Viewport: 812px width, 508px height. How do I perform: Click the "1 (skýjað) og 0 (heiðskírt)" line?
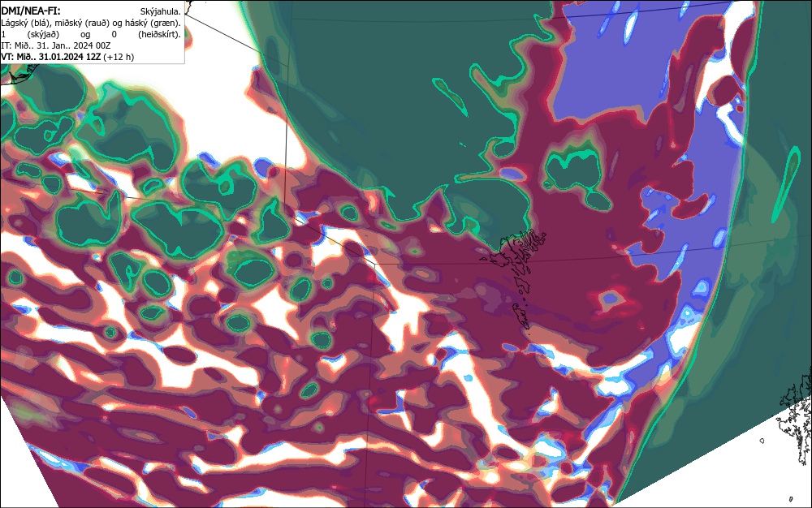tap(91, 34)
